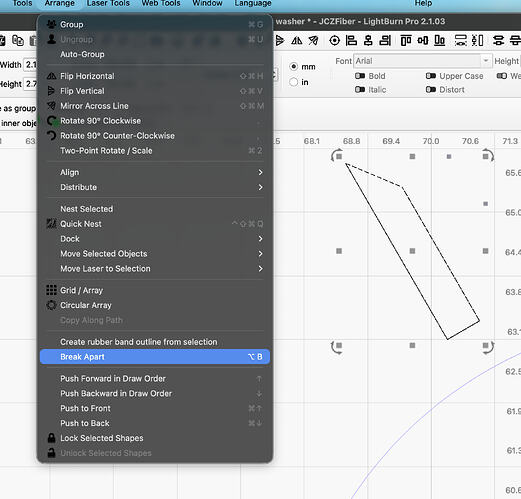Click the Align Tops toolbar icon
Image resolution: width=521 pixels, height=499 pixels.
tap(406, 41)
